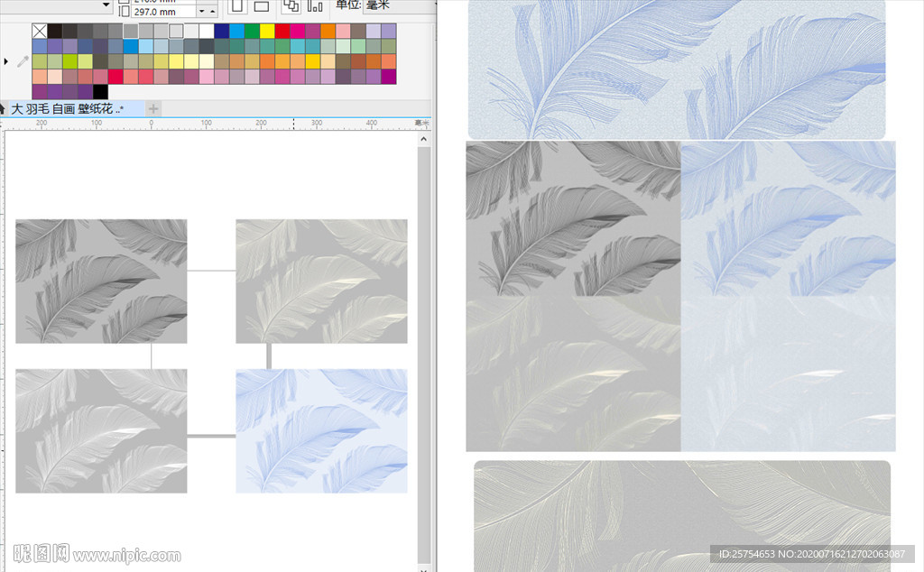The image size is (924, 572).
Task: Apply page size to all pages icon
Action: click(291, 6)
